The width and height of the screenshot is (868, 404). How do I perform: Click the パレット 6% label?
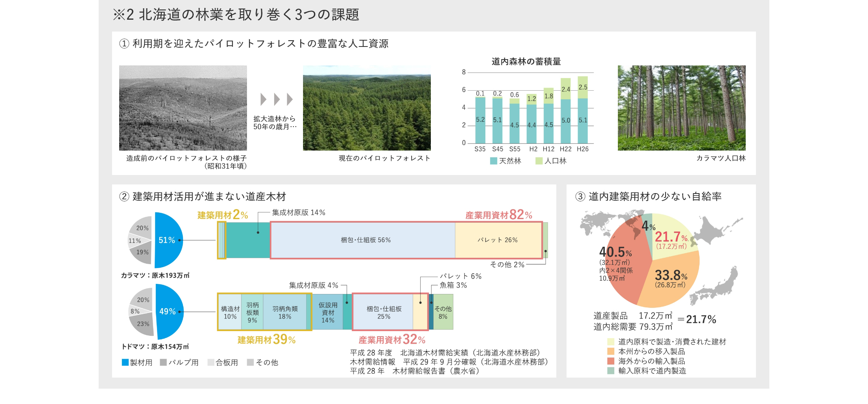point(461,276)
